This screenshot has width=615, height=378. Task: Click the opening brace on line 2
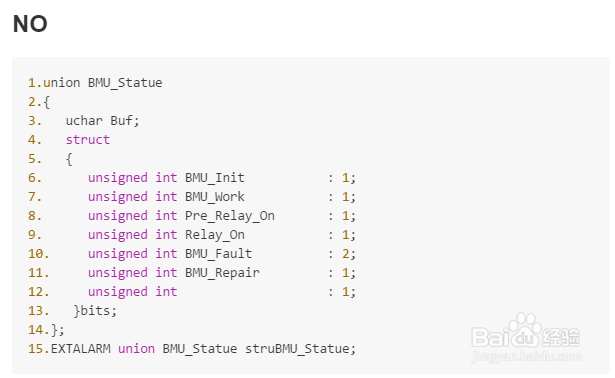pyautogui.click(x=47, y=102)
